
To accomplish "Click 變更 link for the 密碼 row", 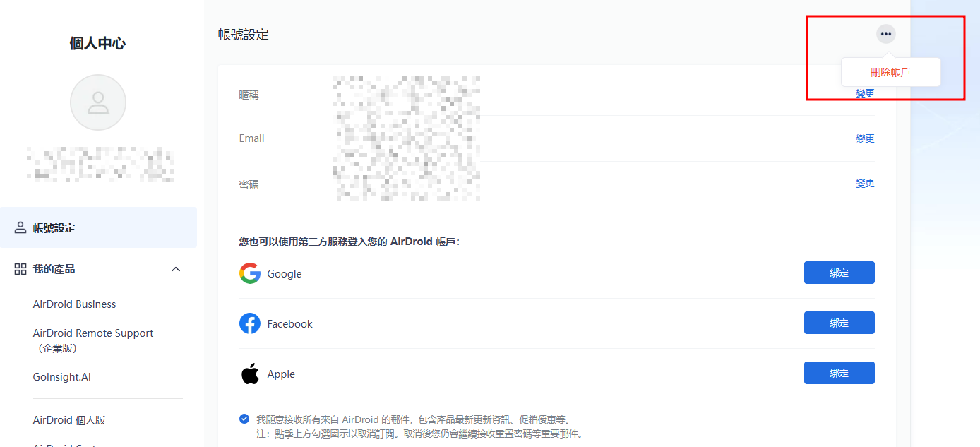I will click(x=865, y=184).
